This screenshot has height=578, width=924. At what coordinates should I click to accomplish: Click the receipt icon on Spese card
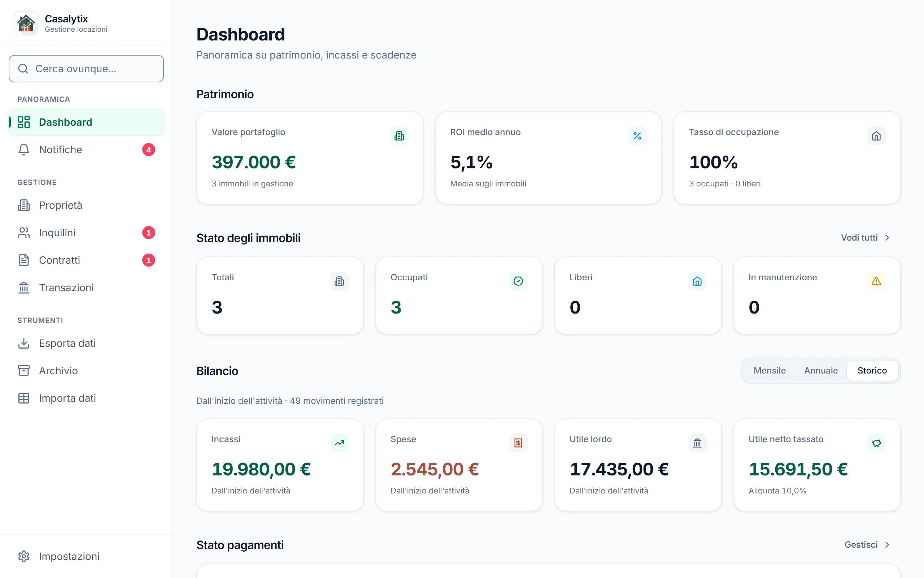pyautogui.click(x=518, y=443)
